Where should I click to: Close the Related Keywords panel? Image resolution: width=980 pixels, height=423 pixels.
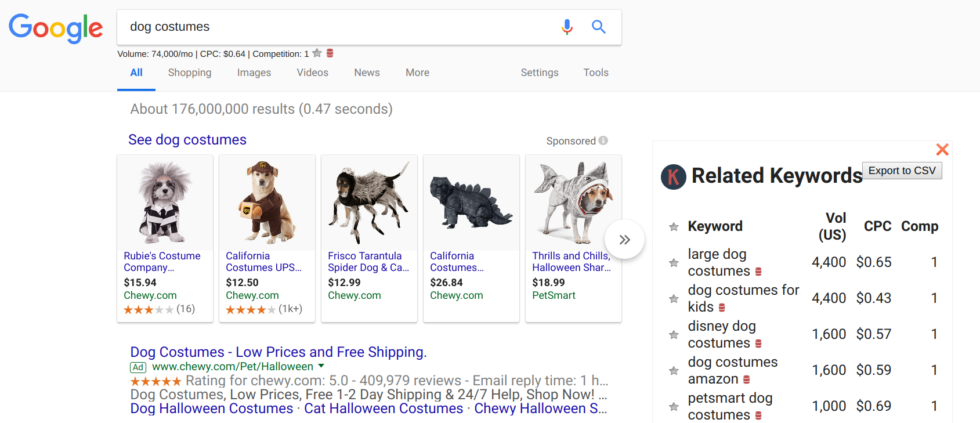click(x=942, y=150)
